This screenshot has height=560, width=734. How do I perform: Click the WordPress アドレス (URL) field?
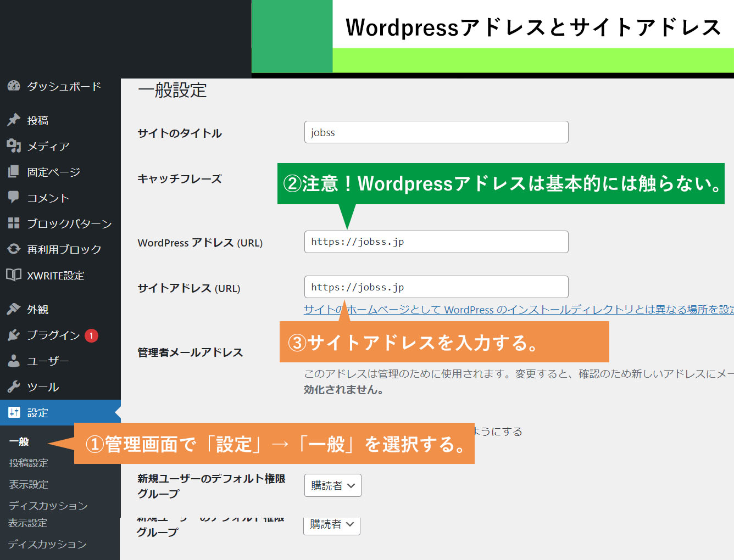(436, 242)
